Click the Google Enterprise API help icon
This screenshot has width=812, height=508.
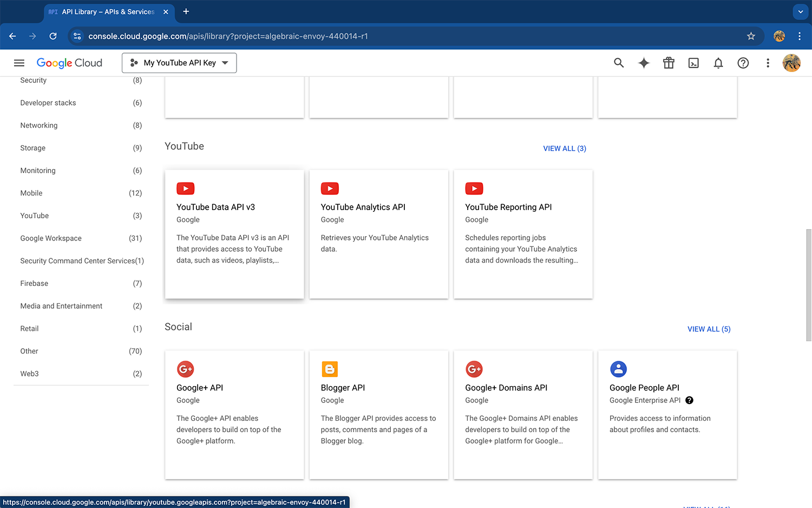689,400
